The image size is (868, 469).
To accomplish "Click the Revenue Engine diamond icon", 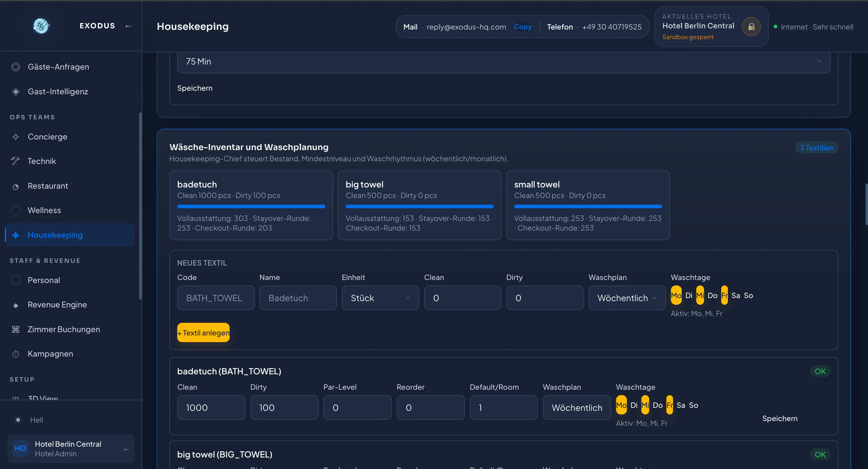I will [x=15, y=305].
